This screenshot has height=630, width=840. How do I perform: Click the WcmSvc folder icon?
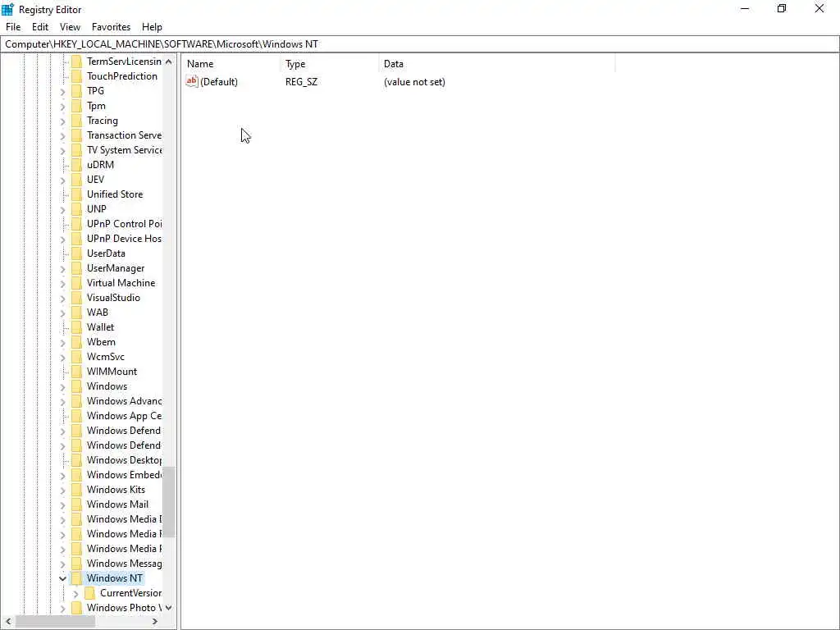[76, 357]
